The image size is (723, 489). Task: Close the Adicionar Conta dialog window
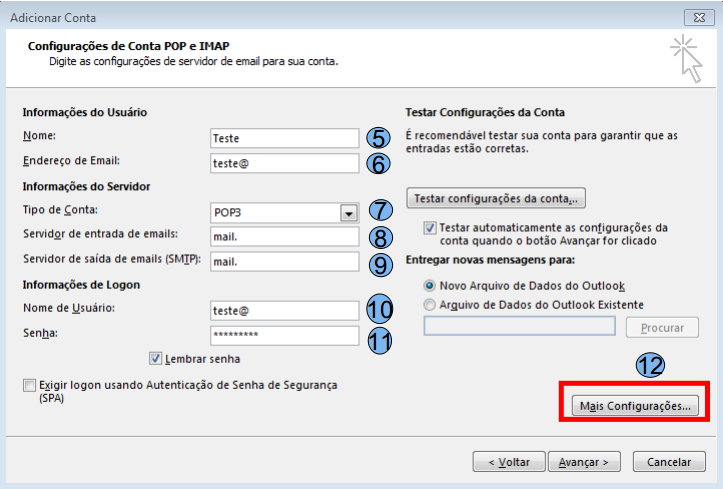tap(698, 17)
